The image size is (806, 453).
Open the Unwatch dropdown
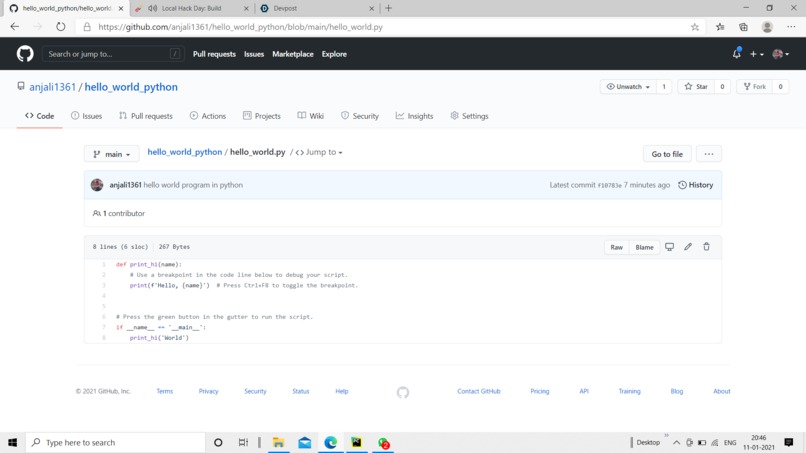point(628,86)
